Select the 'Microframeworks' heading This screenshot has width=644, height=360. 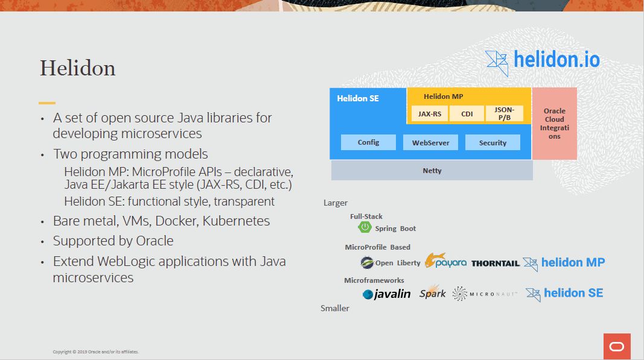point(374,280)
